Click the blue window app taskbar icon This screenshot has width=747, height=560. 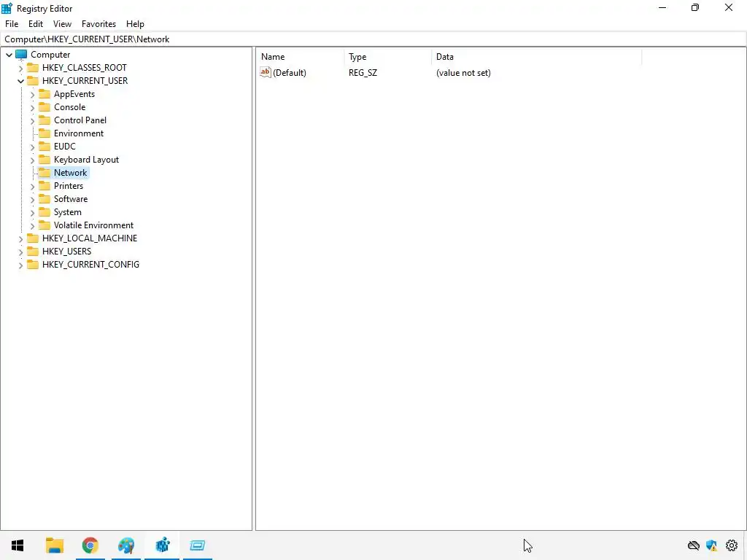click(x=197, y=545)
